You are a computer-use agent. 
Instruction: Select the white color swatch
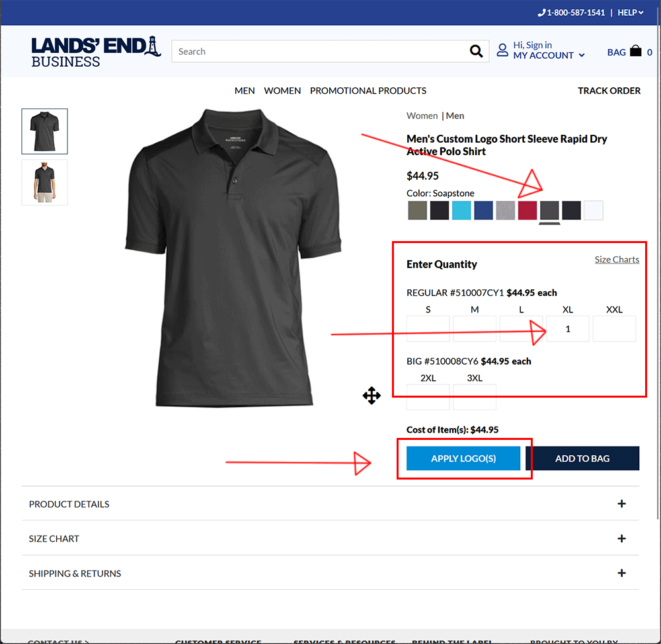pos(593,210)
